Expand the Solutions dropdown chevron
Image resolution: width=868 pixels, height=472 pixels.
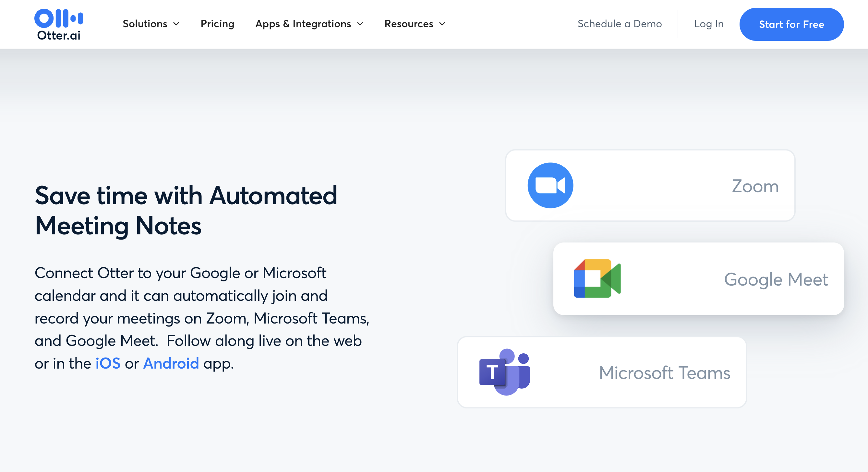(176, 24)
